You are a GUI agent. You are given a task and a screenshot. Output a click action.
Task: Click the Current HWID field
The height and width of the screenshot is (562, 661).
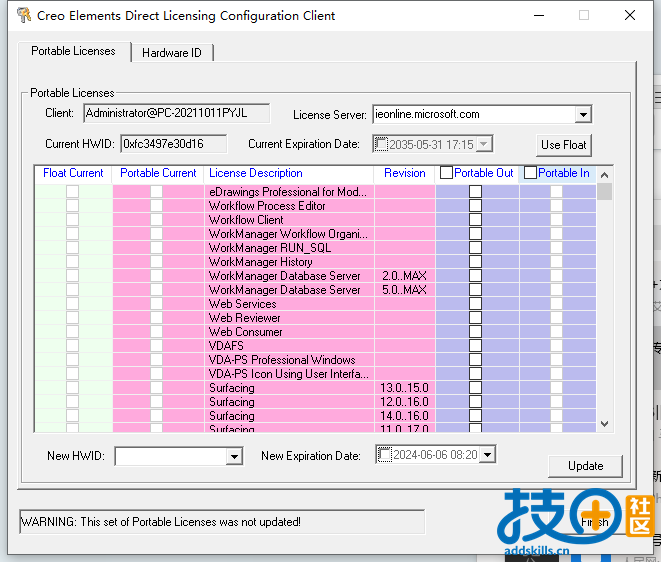pyautogui.click(x=173, y=144)
